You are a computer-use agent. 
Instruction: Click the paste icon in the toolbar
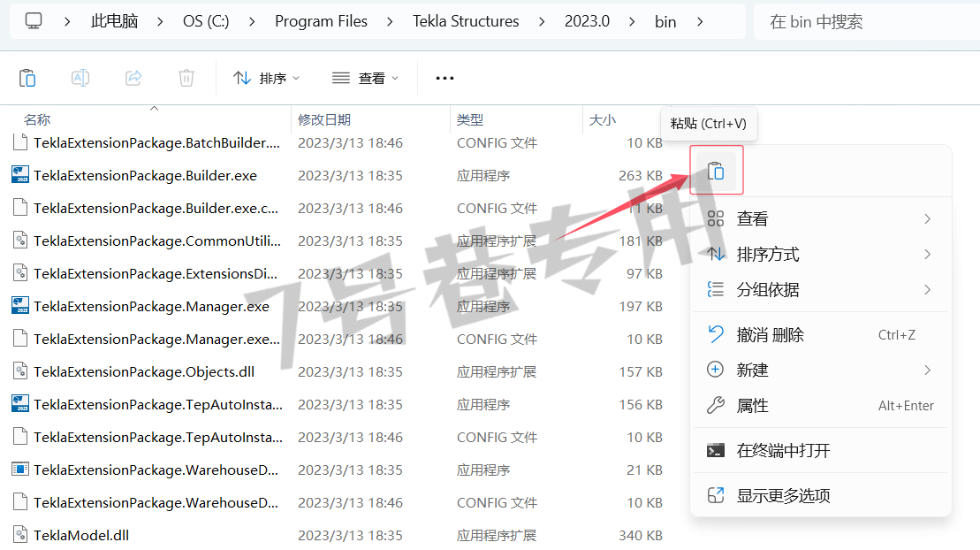pos(27,78)
